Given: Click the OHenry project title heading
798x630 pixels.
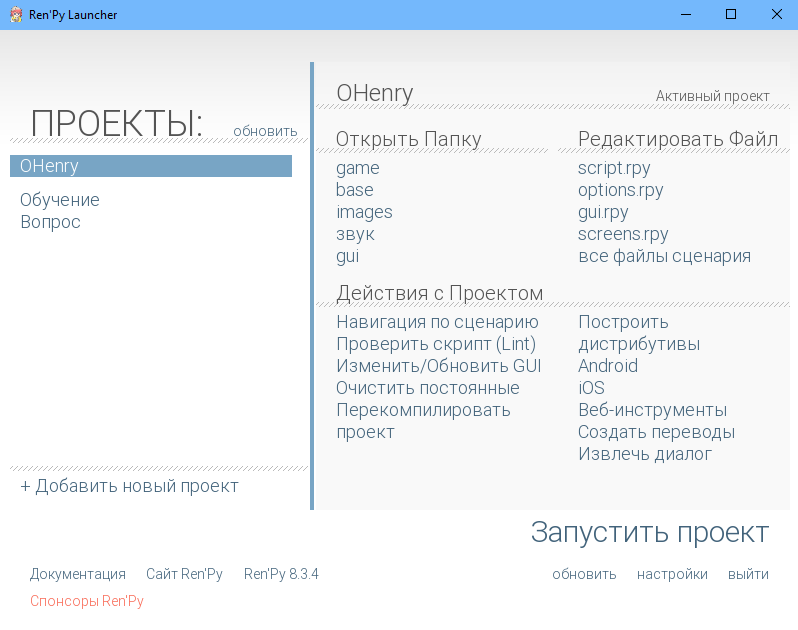Looking at the screenshot, I should pos(375,93).
